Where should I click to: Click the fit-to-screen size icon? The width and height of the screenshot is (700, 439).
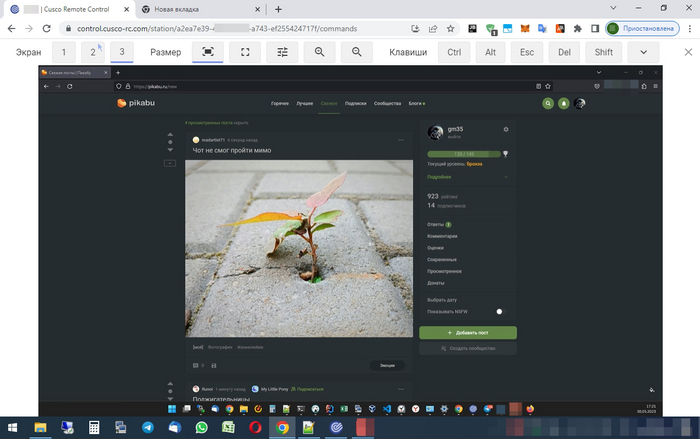(x=208, y=52)
